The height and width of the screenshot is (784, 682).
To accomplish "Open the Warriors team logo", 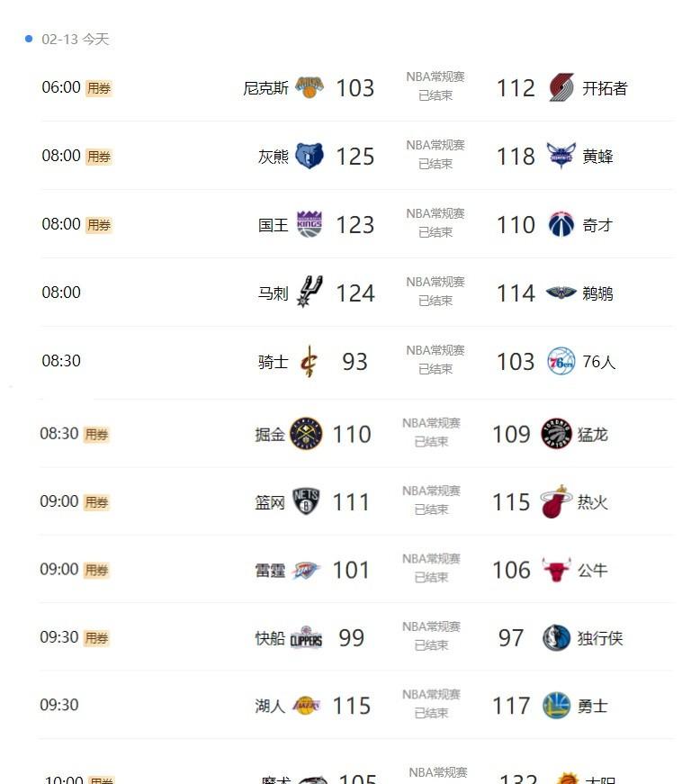I will tap(556, 706).
